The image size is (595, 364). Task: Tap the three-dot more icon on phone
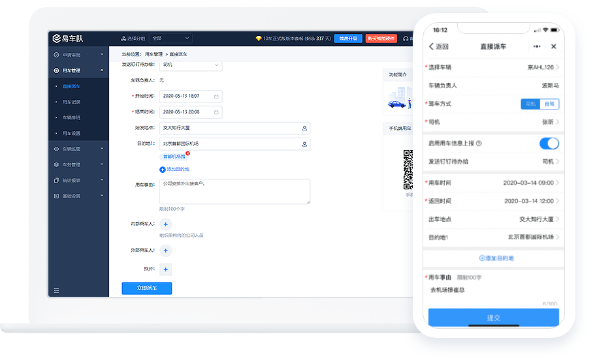pos(537,46)
